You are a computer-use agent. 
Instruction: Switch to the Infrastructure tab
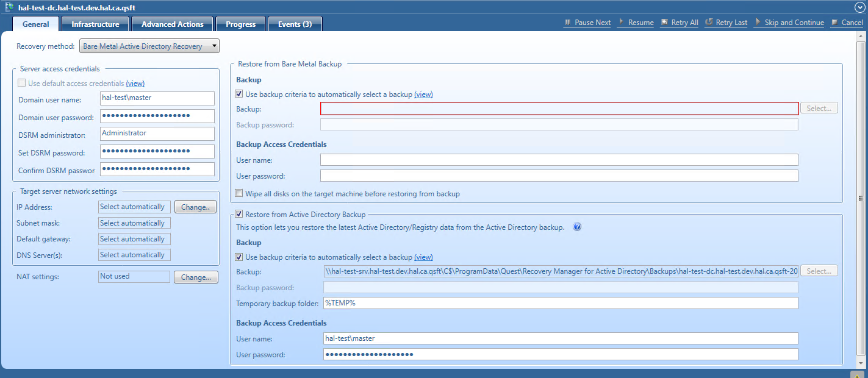[95, 24]
